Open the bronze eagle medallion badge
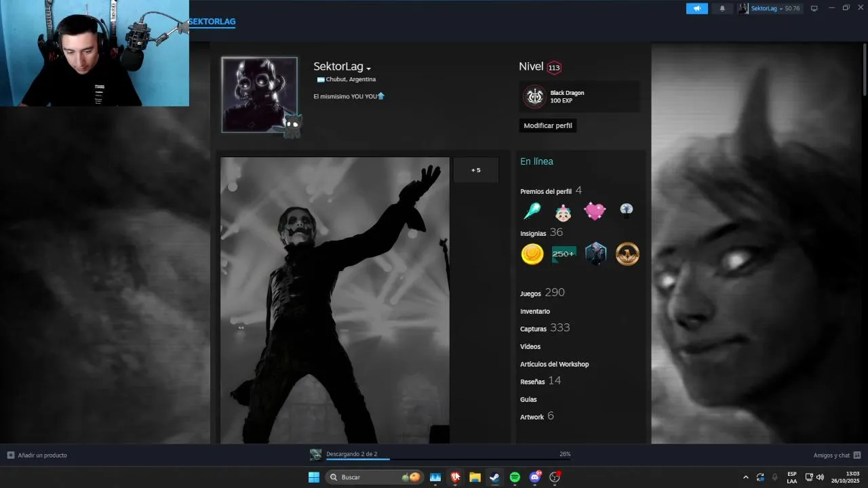 point(627,254)
